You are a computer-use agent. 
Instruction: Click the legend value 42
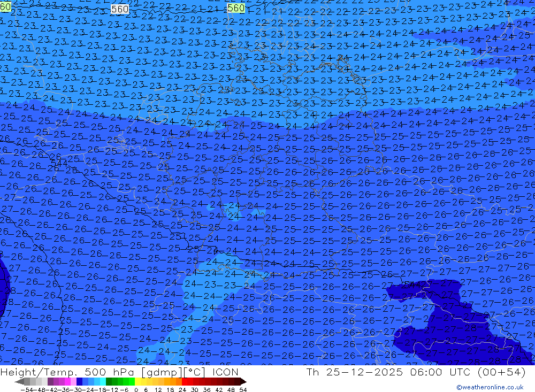pyautogui.click(x=219, y=390)
